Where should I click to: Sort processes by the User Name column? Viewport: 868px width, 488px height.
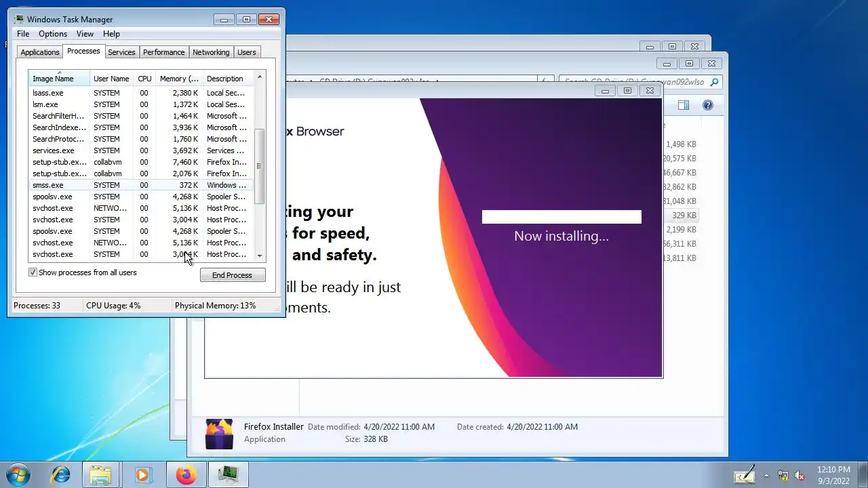(111, 79)
